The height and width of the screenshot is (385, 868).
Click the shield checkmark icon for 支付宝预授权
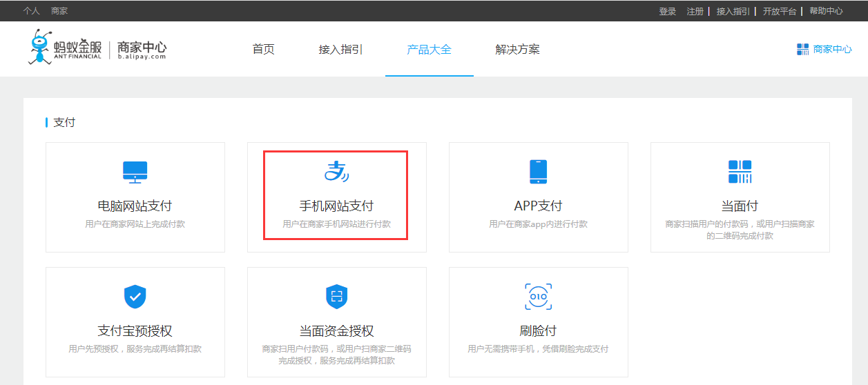click(x=135, y=297)
